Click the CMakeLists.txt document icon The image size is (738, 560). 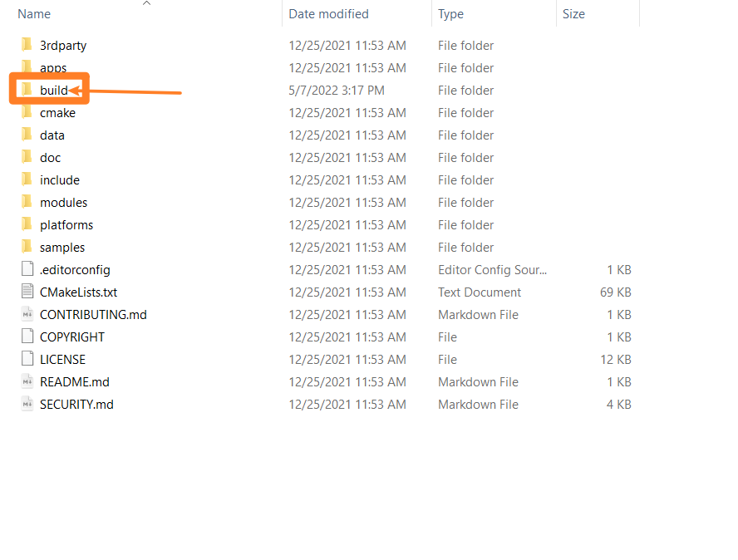tap(27, 292)
